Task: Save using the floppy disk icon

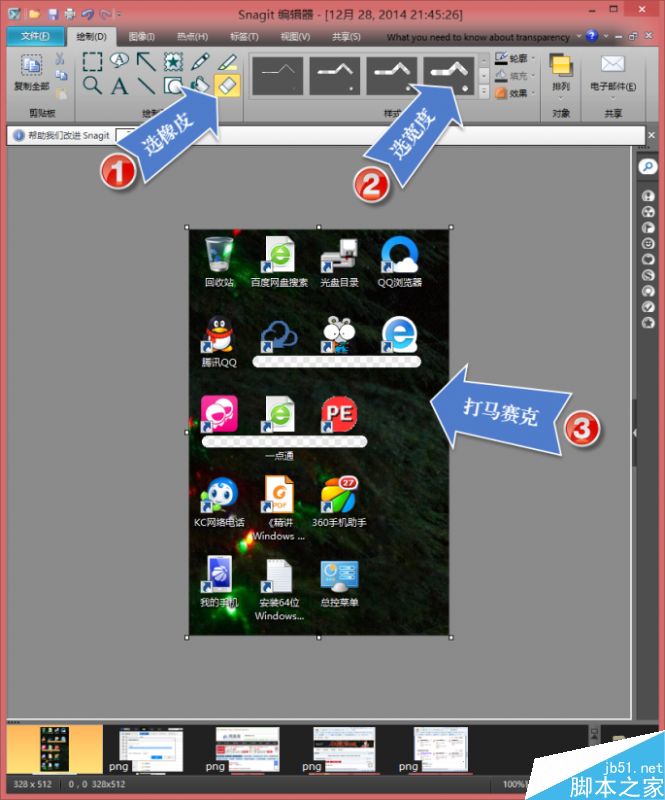Action: click(53, 14)
